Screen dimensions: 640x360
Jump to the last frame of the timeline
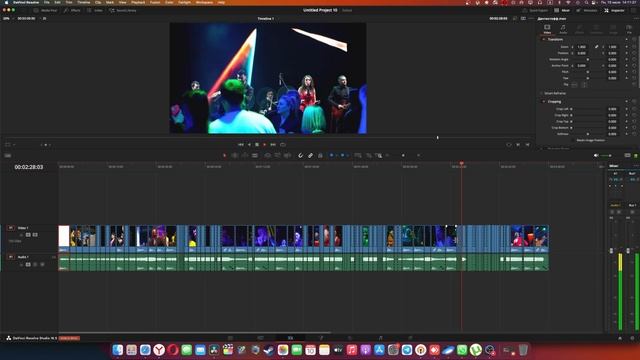273,144
